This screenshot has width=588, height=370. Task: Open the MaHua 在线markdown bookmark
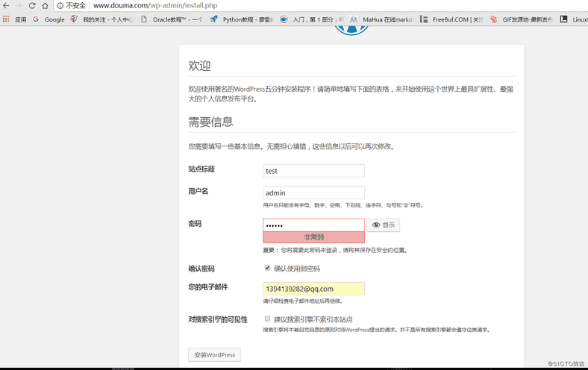point(381,19)
